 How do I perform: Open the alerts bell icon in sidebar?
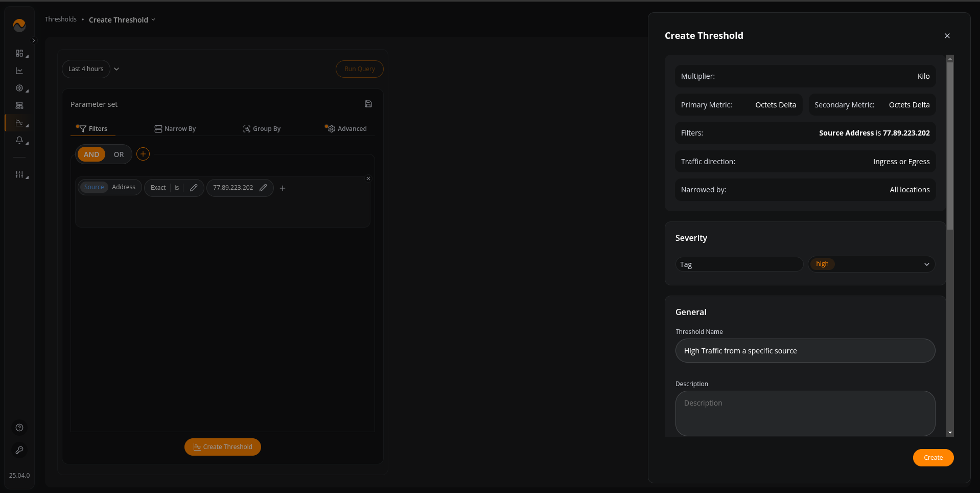pyautogui.click(x=19, y=140)
